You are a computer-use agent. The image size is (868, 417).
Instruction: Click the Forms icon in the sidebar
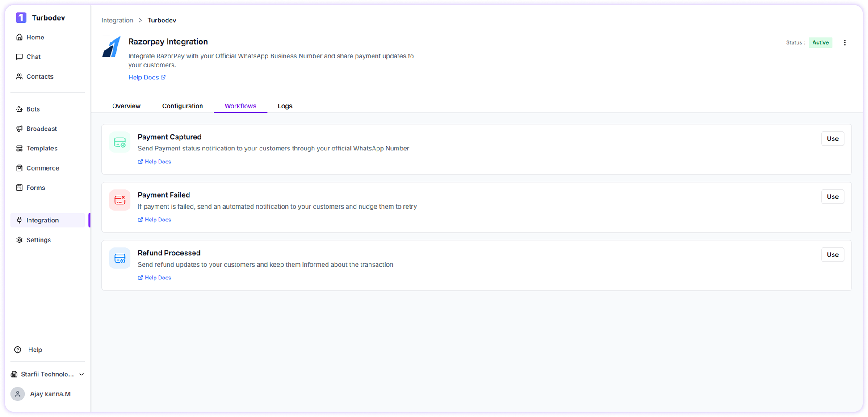click(x=19, y=188)
